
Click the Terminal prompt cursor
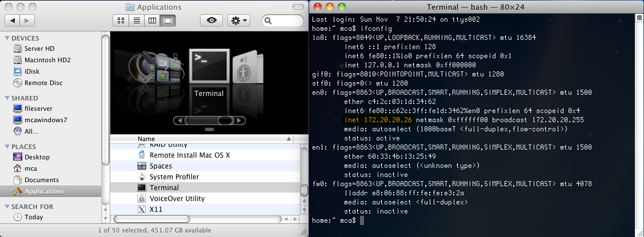click(362, 220)
